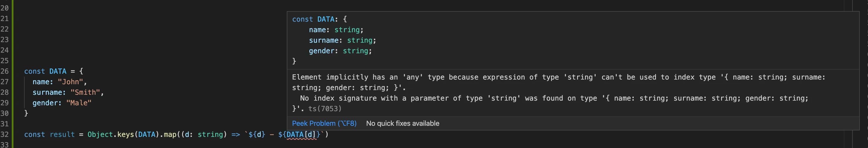The width and height of the screenshot is (868, 148).
Task: Click the "John" string value
Action: (x=70, y=82)
